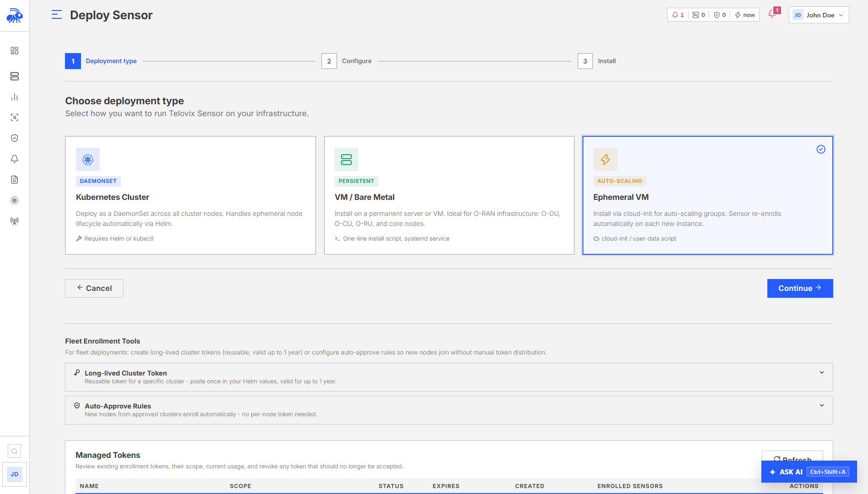Click the shield icon beside Auto-Approve Rules

click(77, 406)
